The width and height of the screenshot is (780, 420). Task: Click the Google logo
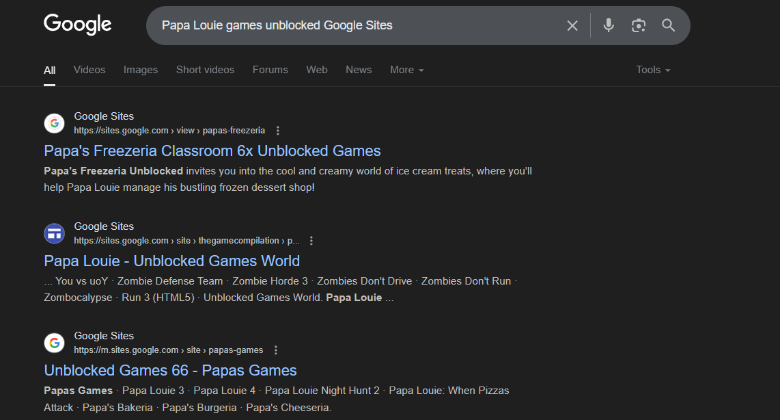(x=77, y=25)
